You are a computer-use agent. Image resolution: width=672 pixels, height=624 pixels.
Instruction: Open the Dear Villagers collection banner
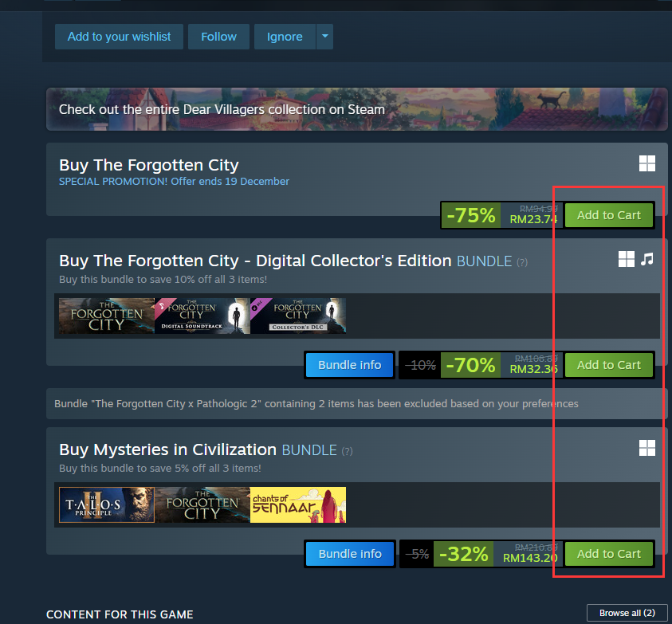click(x=357, y=109)
